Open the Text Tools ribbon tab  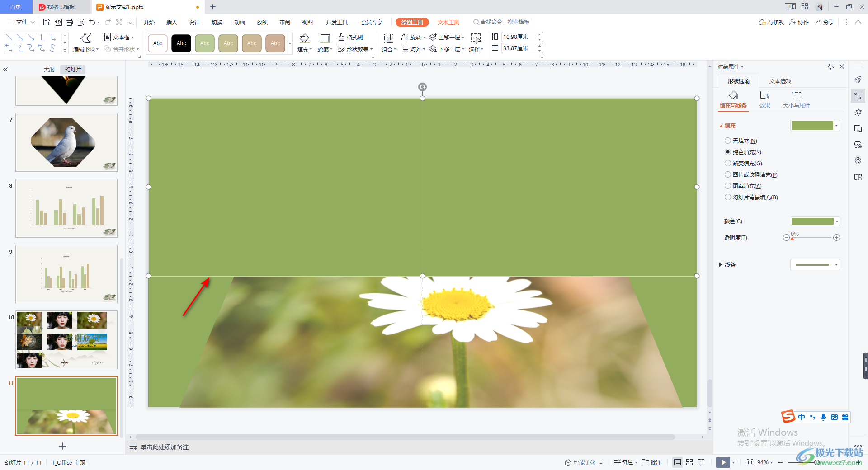[448, 22]
